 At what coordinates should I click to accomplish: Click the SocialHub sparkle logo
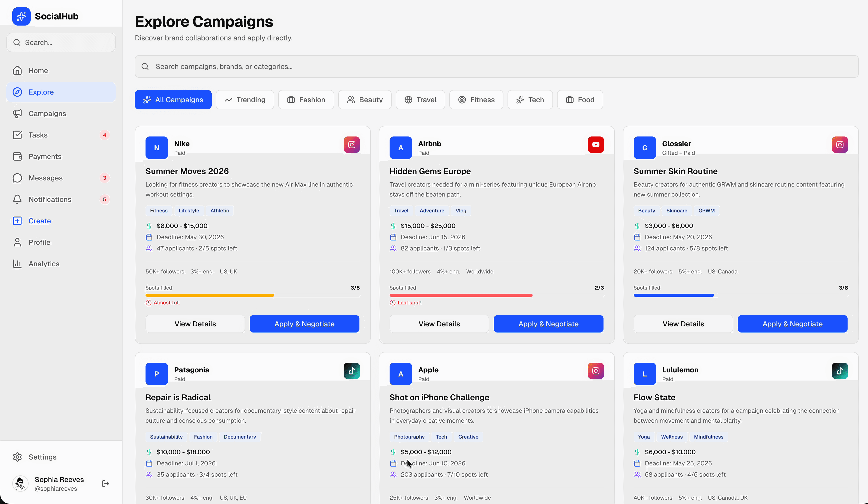(21, 16)
